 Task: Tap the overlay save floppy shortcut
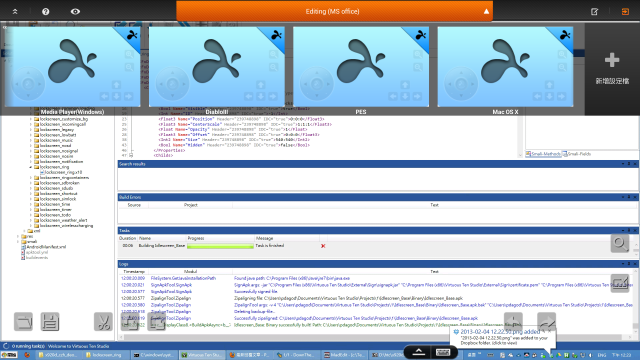pyautogui.click(x=50, y=322)
